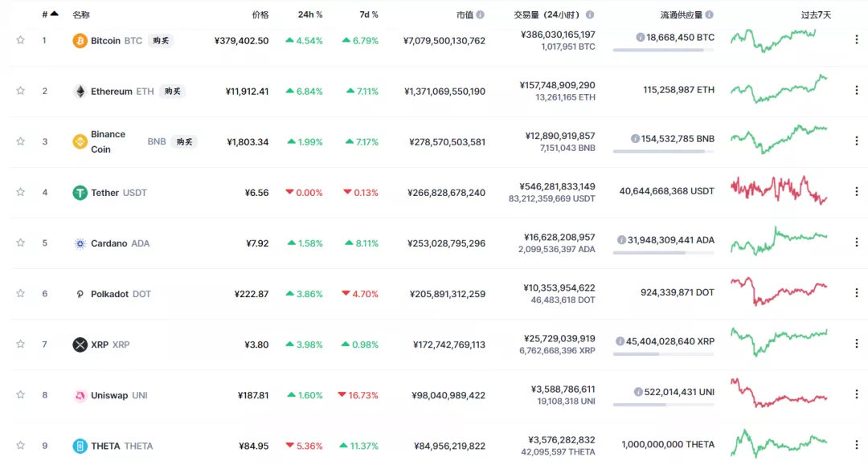The width and height of the screenshot is (868, 465).
Task: Sort by 交易量（24小时）column header
Action: pos(547,15)
